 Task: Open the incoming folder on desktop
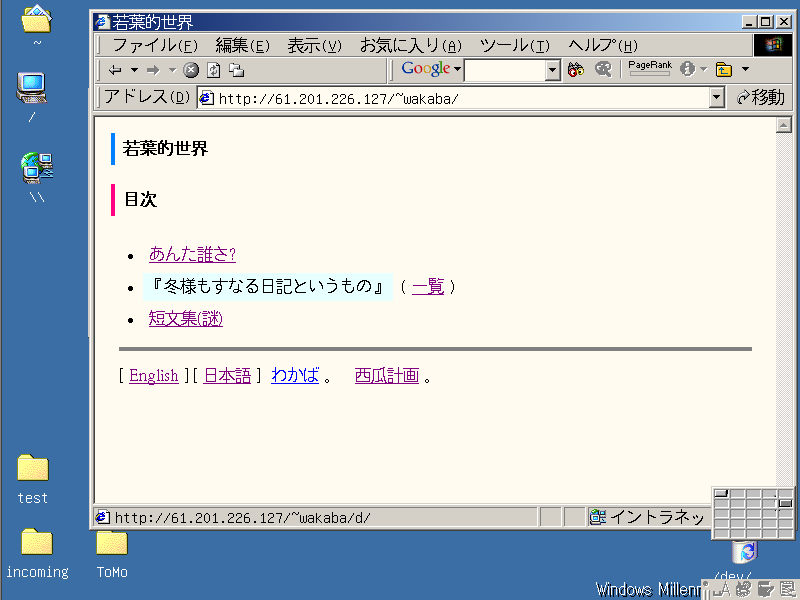point(37,543)
